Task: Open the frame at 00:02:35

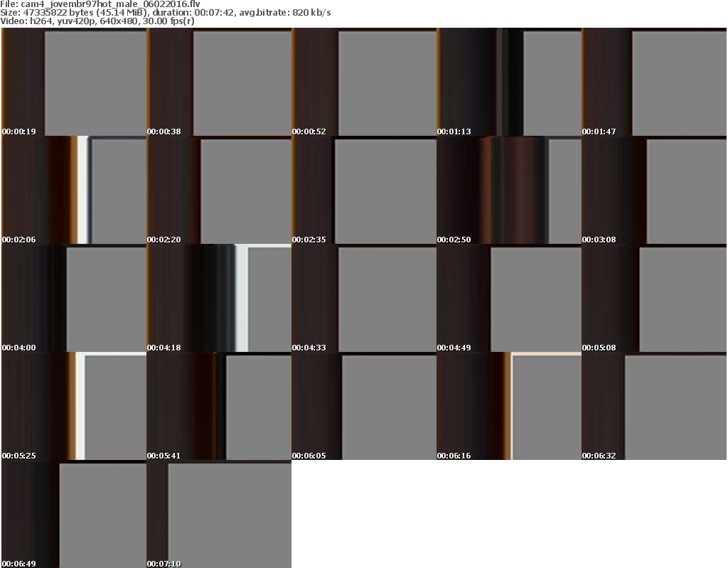Action: pos(364,190)
